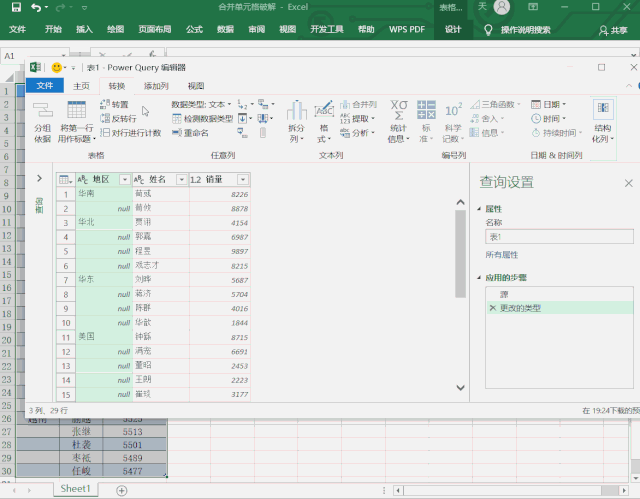Collapse the Power Query ribbon

[x=629, y=86]
